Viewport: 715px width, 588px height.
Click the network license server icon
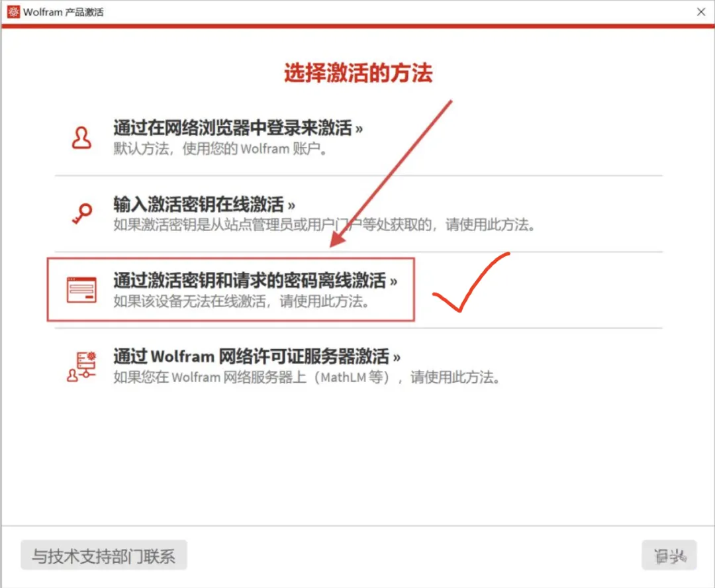point(81,366)
